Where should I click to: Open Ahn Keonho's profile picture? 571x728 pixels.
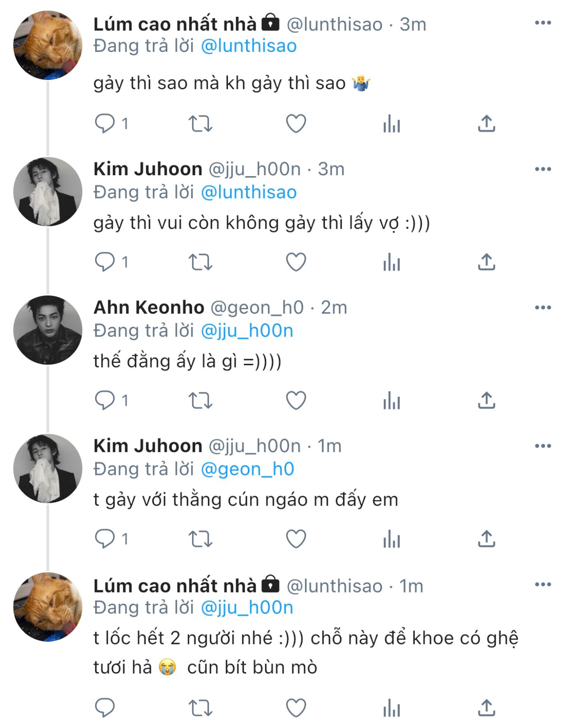pos(48,330)
